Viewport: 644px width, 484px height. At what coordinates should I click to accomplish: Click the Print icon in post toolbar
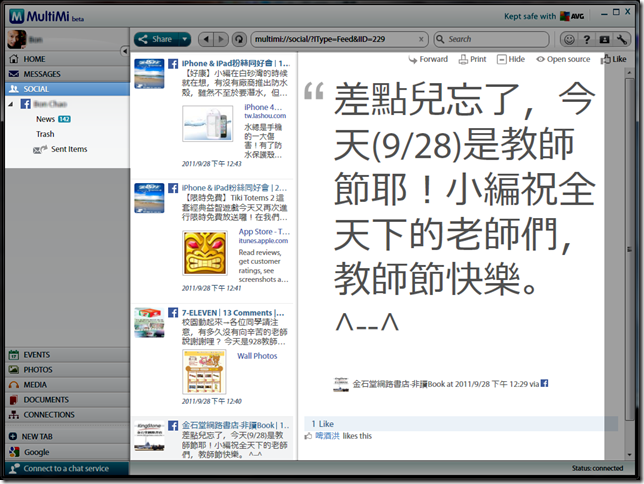(472, 60)
